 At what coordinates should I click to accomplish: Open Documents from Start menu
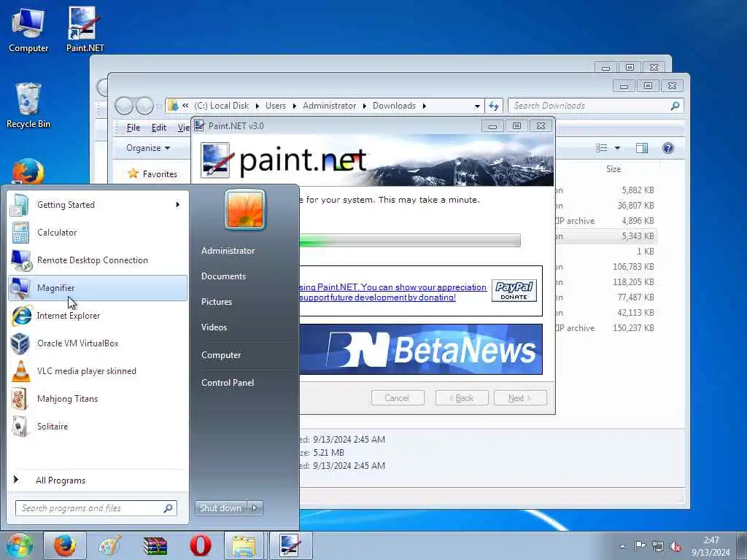[223, 276]
